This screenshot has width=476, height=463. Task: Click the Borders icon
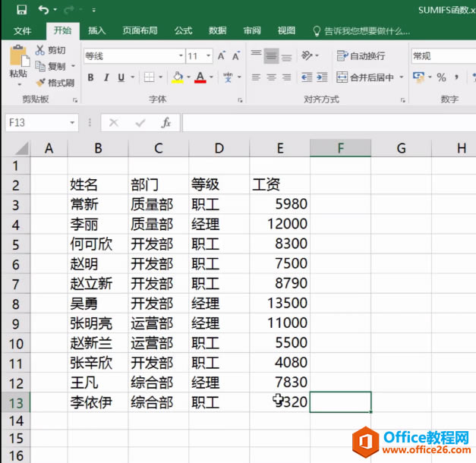pos(149,77)
